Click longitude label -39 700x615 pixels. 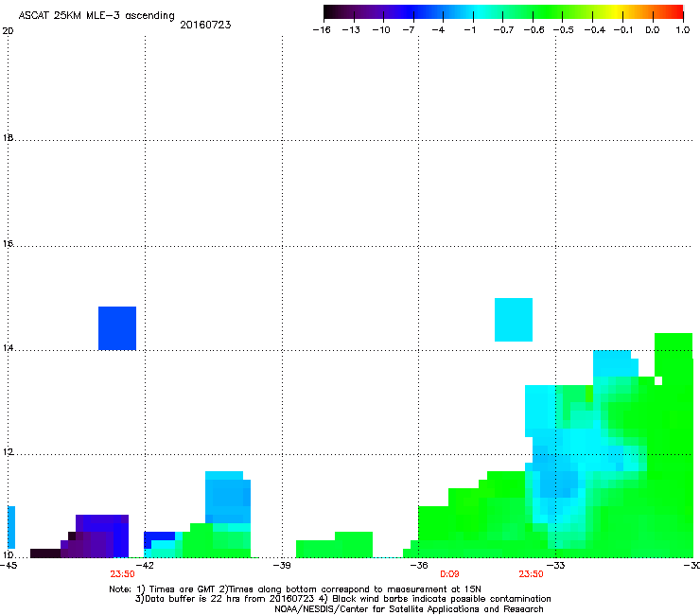click(282, 566)
